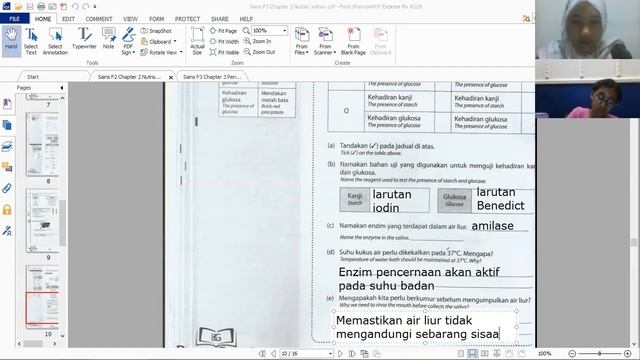Open the Digital Signatures panel
The height and width of the screenshot is (360, 640).
[7, 231]
